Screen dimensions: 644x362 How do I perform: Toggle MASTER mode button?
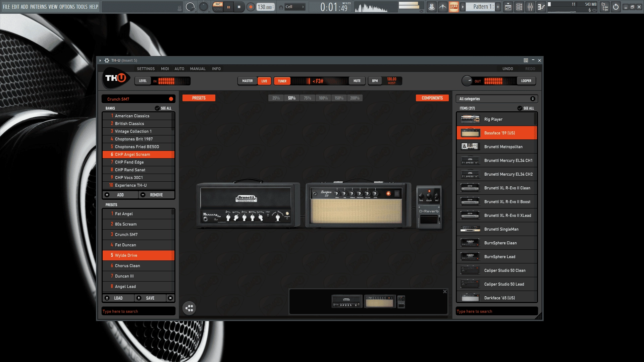coord(248,81)
